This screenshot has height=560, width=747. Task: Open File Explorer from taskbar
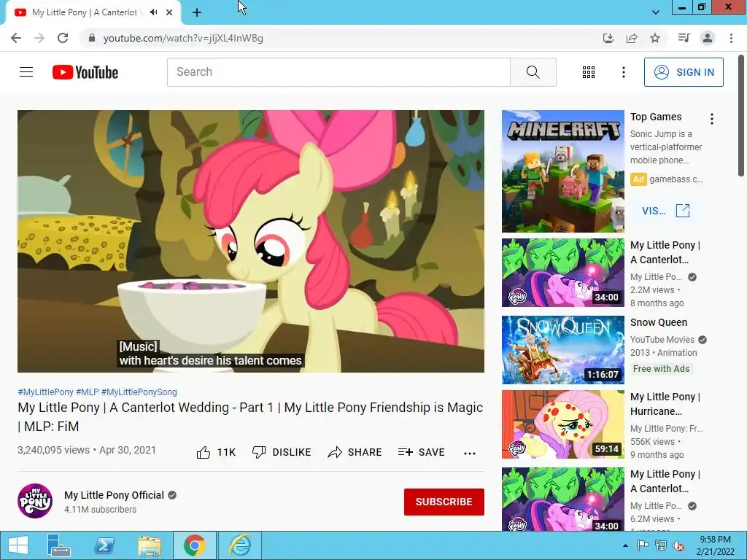click(x=150, y=545)
